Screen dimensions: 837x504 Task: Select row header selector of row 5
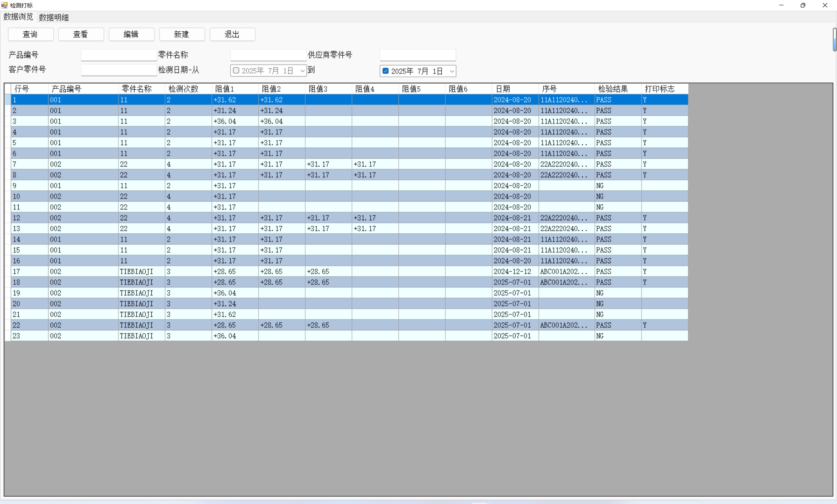point(7,143)
